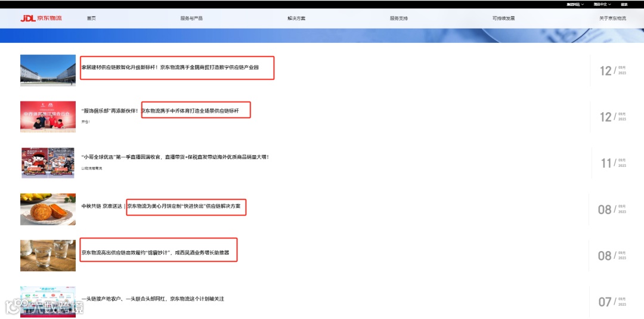Open the 服务支持 menu

pos(399,18)
